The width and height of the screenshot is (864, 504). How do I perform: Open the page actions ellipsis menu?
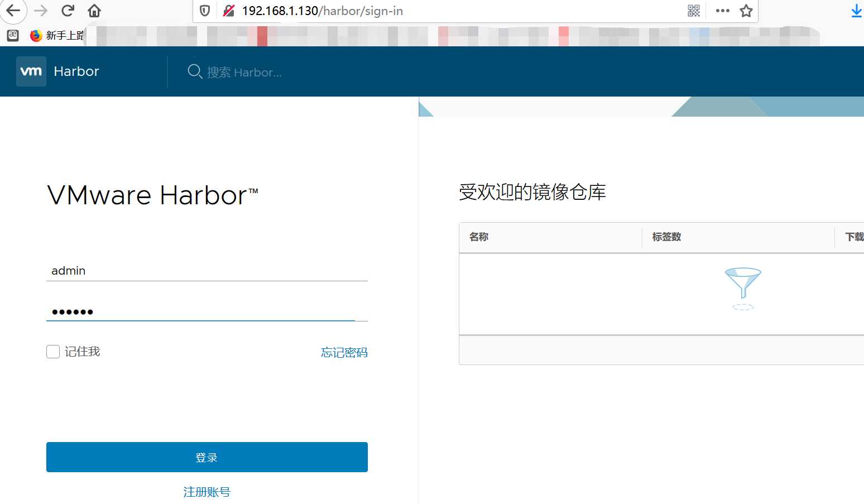point(722,11)
